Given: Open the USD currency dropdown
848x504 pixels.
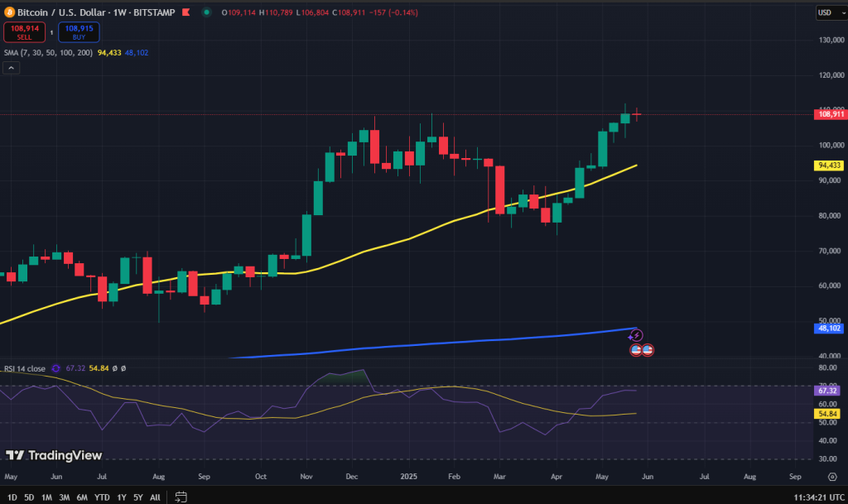Looking at the screenshot, I should coord(831,12).
